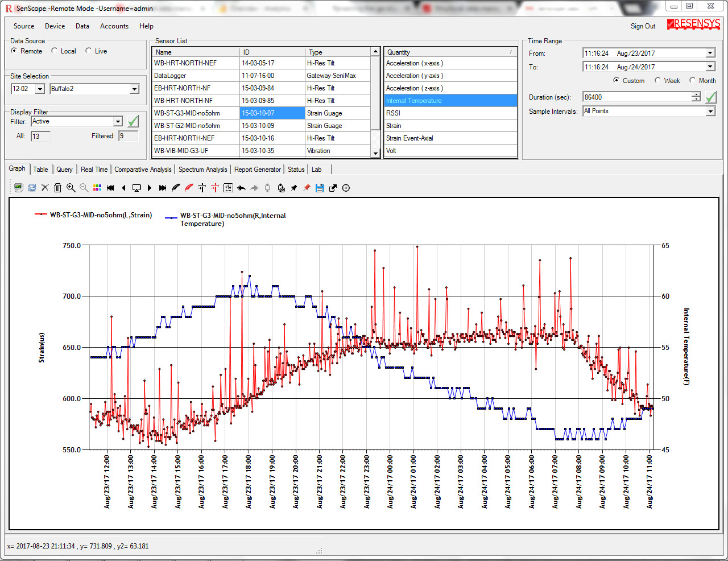The width and height of the screenshot is (728, 561).
Task: Click the trash can delete icon
Action: pos(57,188)
